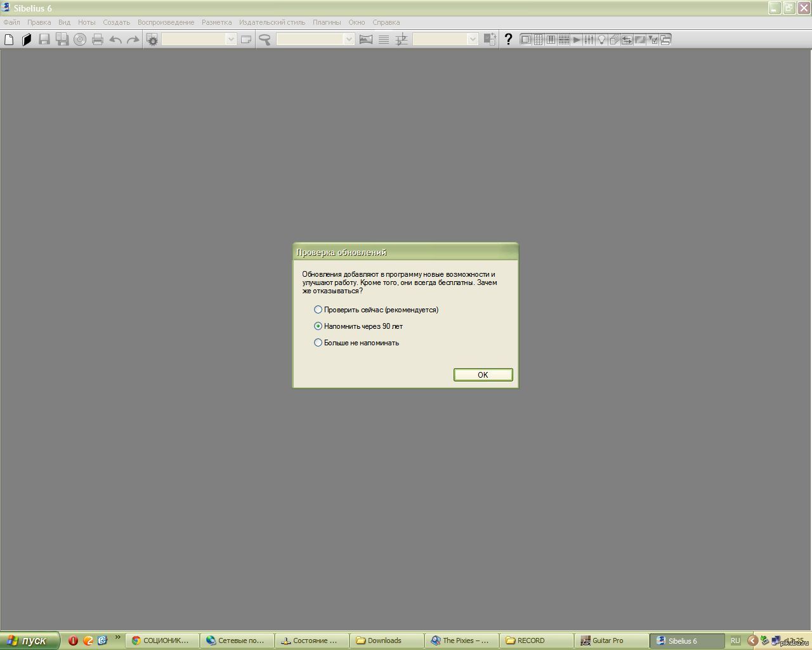Toggle the Playback window icon
Screen dimensions: 812x650
point(577,39)
